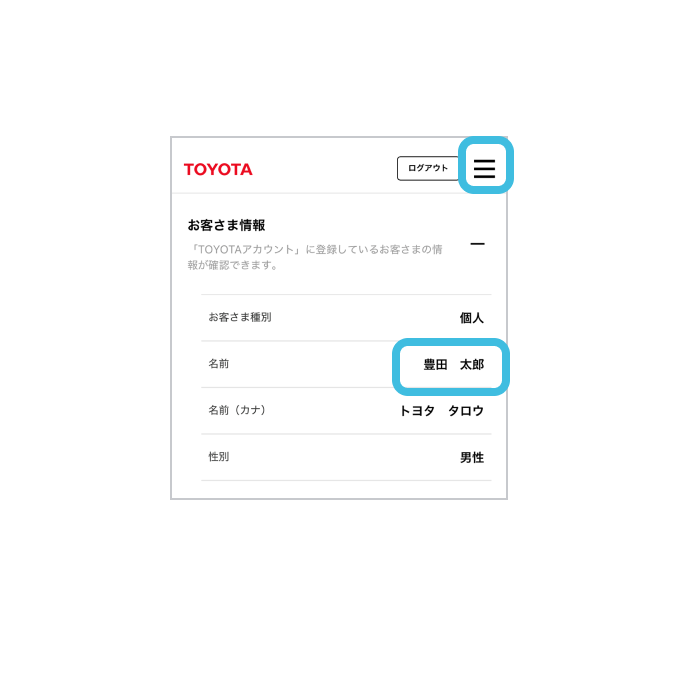680x680 pixels.
Task: Click the ログアウト button
Action: tap(428, 168)
